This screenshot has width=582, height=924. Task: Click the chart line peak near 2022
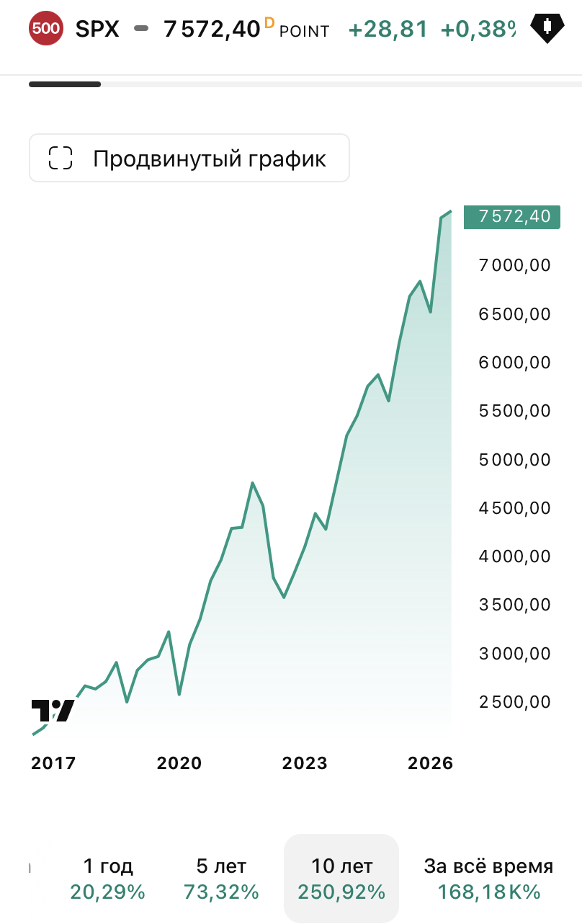(x=253, y=483)
